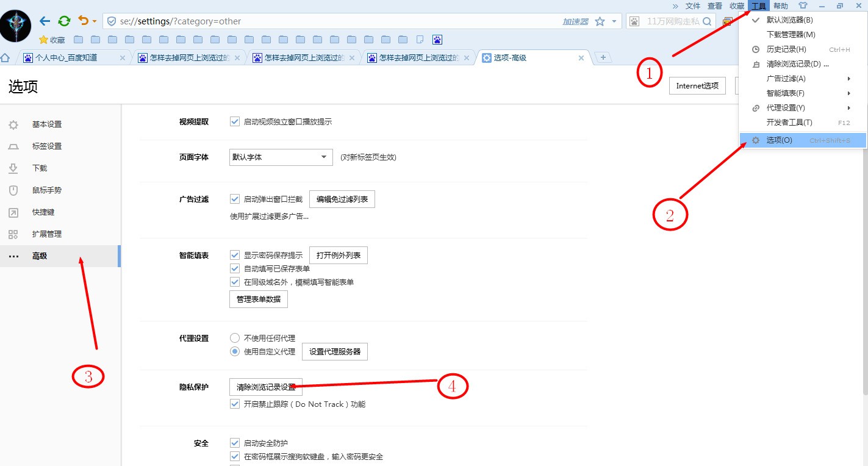868x466 pixels.
Task: Uncheck 开启禁止跟踪（Do Not Track）功能
Action: [235, 403]
